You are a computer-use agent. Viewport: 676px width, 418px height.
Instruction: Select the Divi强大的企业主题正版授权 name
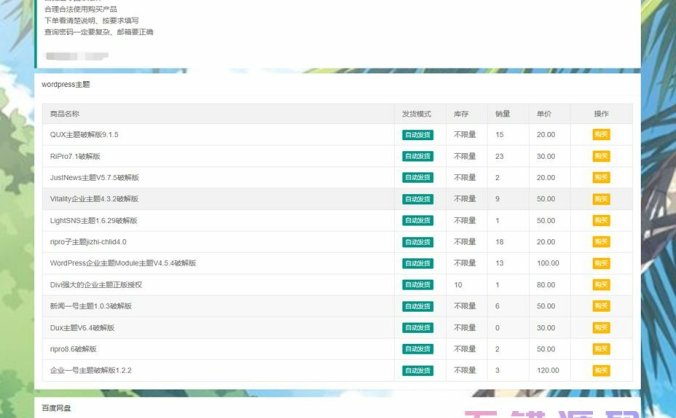point(96,284)
